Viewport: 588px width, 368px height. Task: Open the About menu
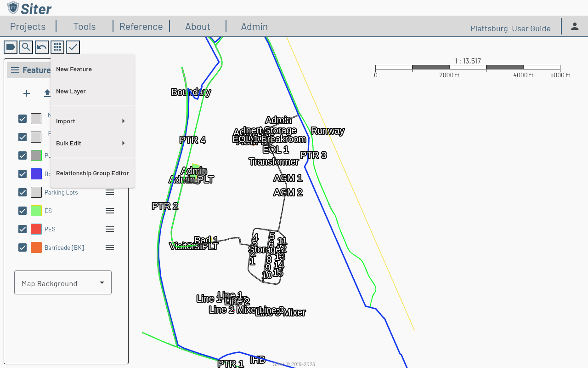tap(198, 26)
